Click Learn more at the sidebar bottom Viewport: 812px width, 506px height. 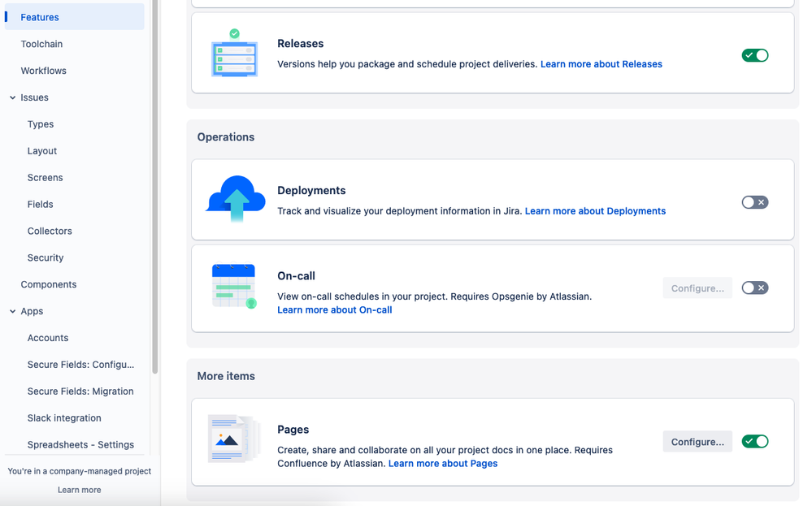point(79,489)
